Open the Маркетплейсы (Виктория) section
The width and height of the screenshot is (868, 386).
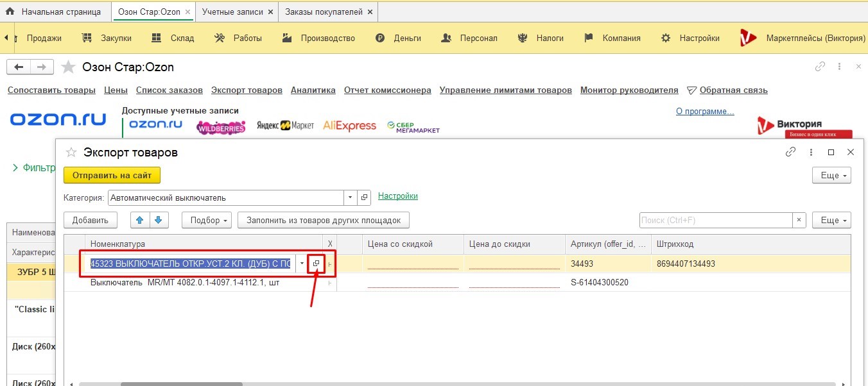pyautogui.click(x=803, y=38)
